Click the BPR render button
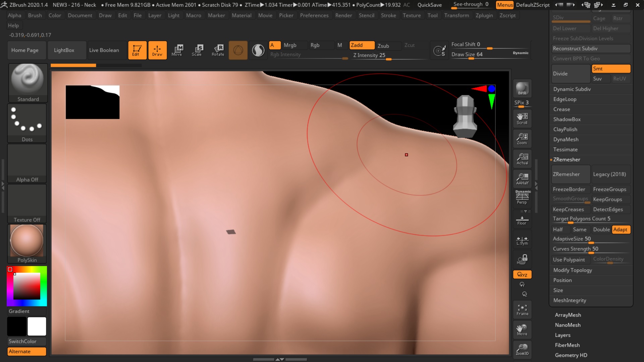Screen dimensions: 644x362 (x=522, y=89)
